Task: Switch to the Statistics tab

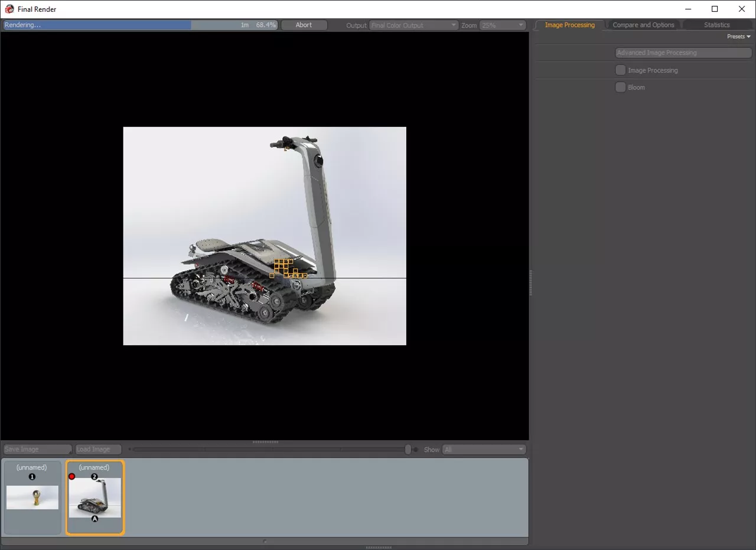Action: (716, 24)
